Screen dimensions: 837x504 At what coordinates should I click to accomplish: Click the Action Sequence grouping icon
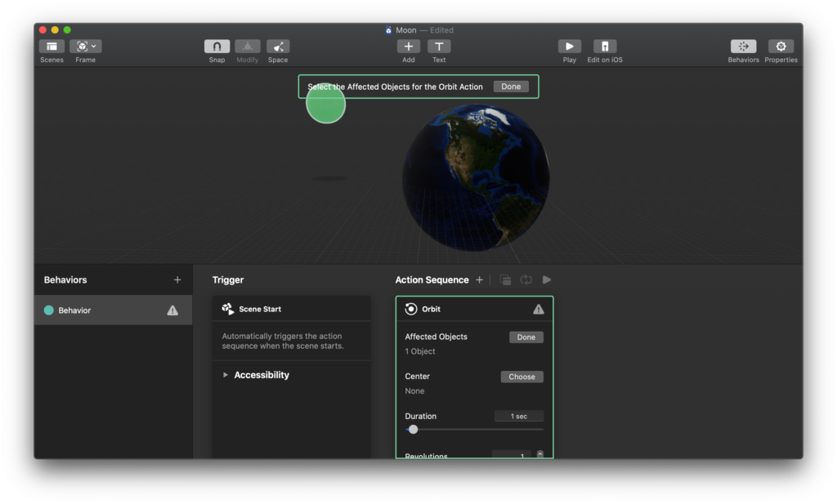click(x=505, y=280)
